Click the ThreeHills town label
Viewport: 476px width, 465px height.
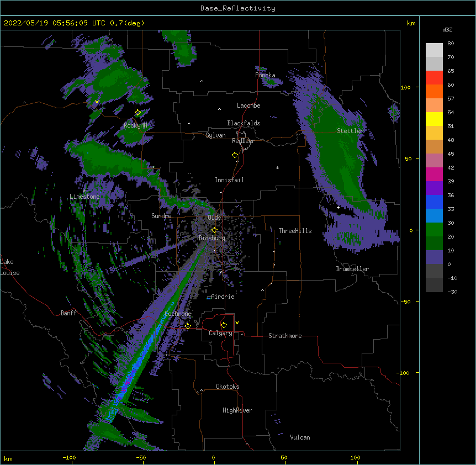(295, 231)
